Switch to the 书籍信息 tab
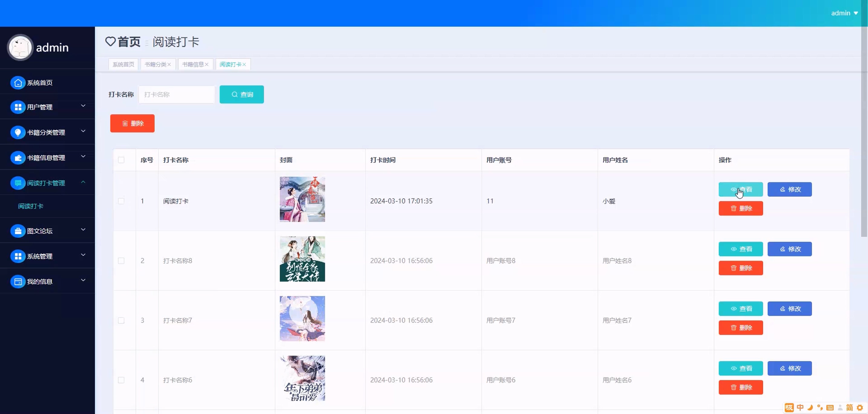The width and height of the screenshot is (868, 414). pyautogui.click(x=193, y=64)
